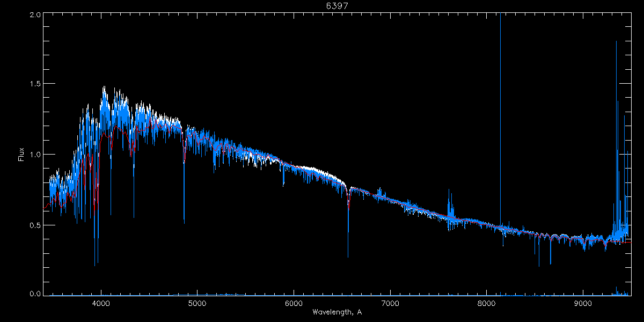Click the 6000 x-axis tick label

click(x=294, y=303)
